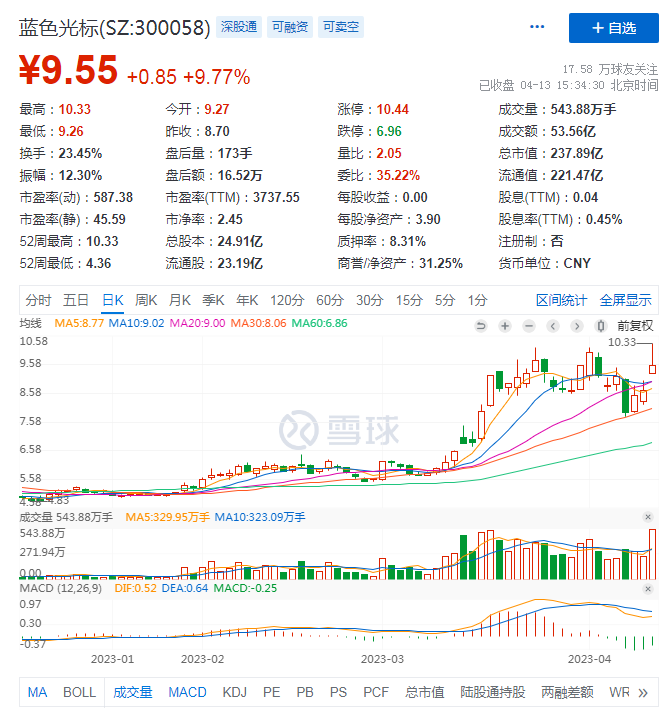This screenshot has width=670, height=711.
Task: Click the MA20:9.00 legend label
Action: click(197, 324)
